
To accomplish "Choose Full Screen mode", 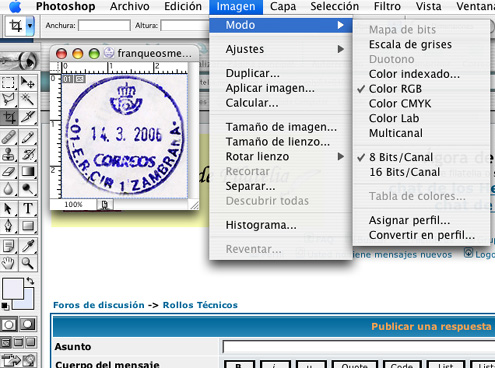I will 31,342.
